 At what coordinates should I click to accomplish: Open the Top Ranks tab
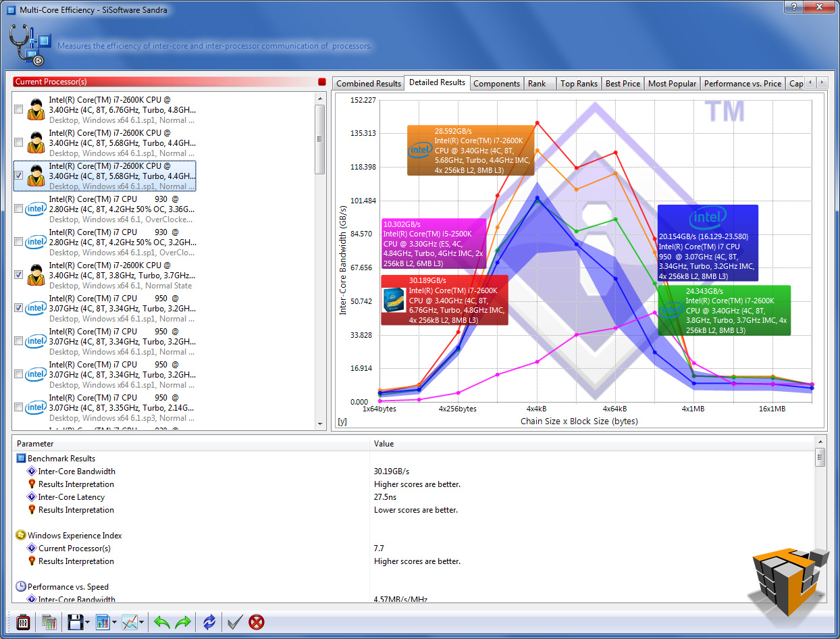point(579,84)
